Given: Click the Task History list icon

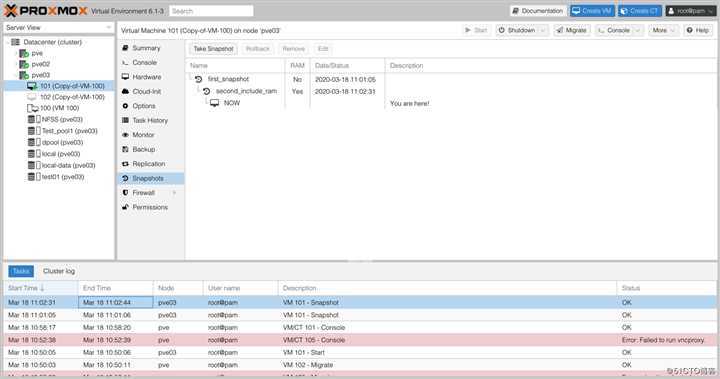Looking at the screenshot, I should 125,120.
